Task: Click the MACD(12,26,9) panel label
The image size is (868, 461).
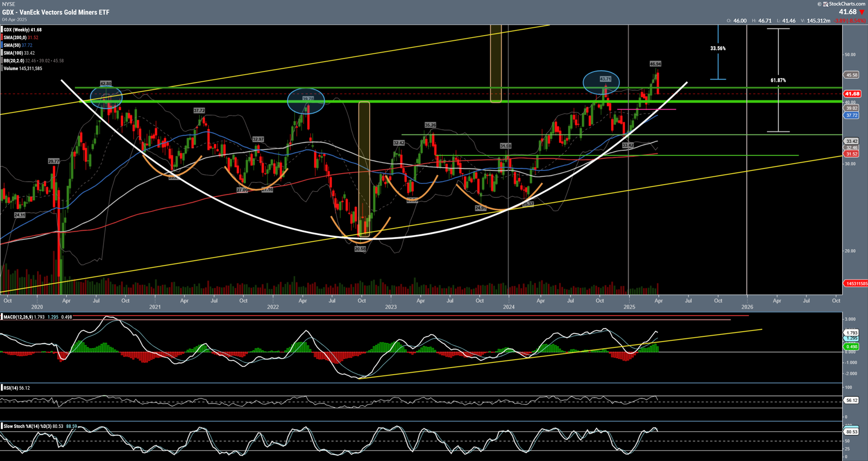Action: point(18,317)
